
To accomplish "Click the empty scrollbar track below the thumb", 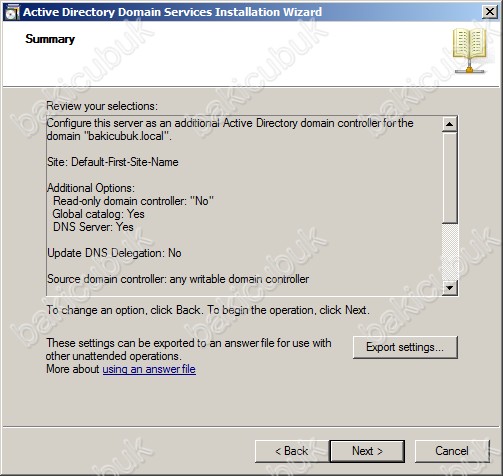I will [449, 251].
